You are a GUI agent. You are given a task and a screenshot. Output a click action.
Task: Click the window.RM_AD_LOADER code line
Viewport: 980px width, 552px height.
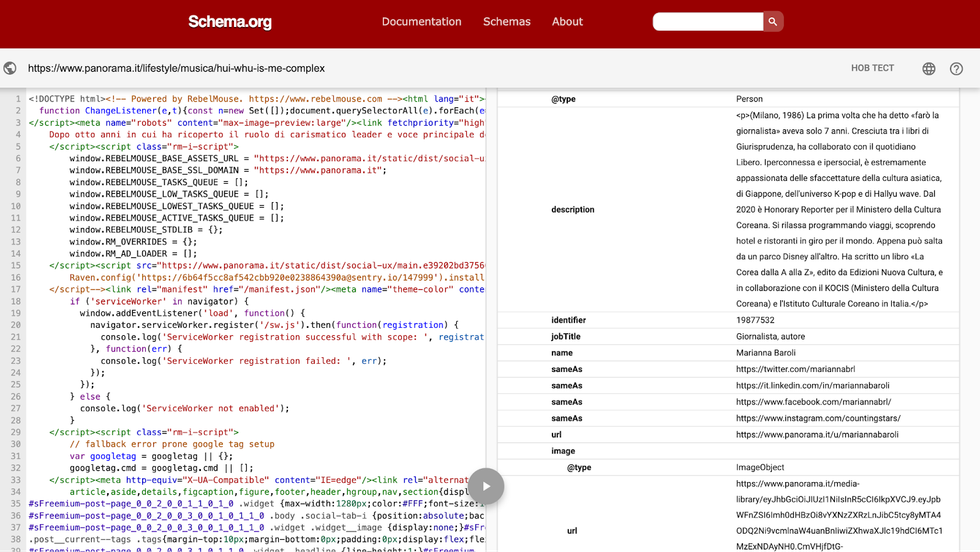coord(133,253)
